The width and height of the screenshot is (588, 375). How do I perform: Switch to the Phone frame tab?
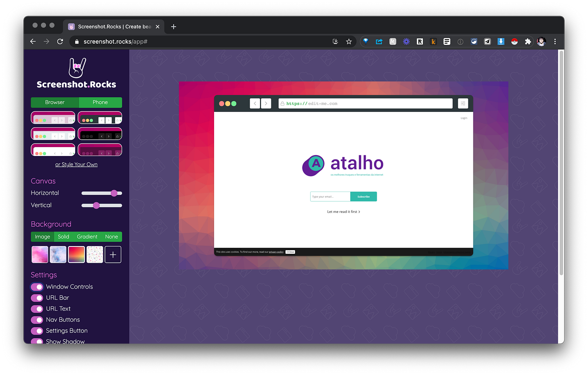click(x=101, y=103)
